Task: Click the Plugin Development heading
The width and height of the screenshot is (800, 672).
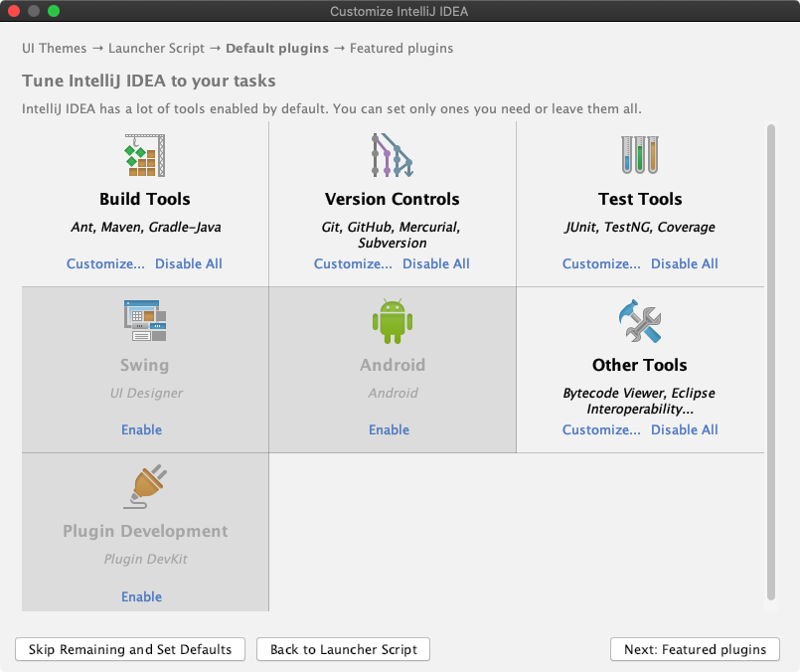Action: (x=145, y=531)
